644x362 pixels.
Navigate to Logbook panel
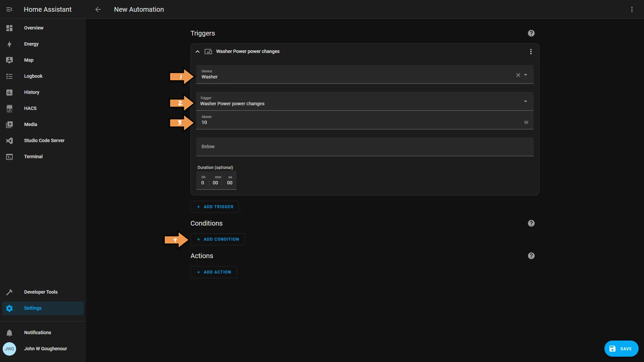pyautogui.click(x=33, y=76)
